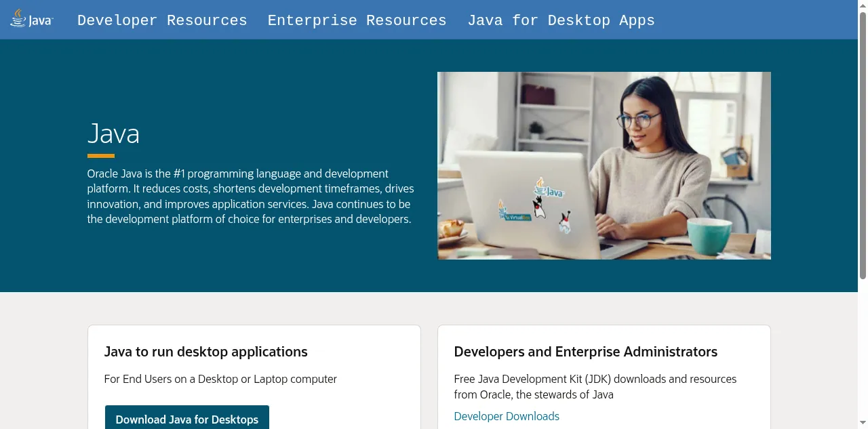868x429 pixels.
Task: Click the 'Developers and Enterprise Administrators' heading
Action: click(586, 352)
